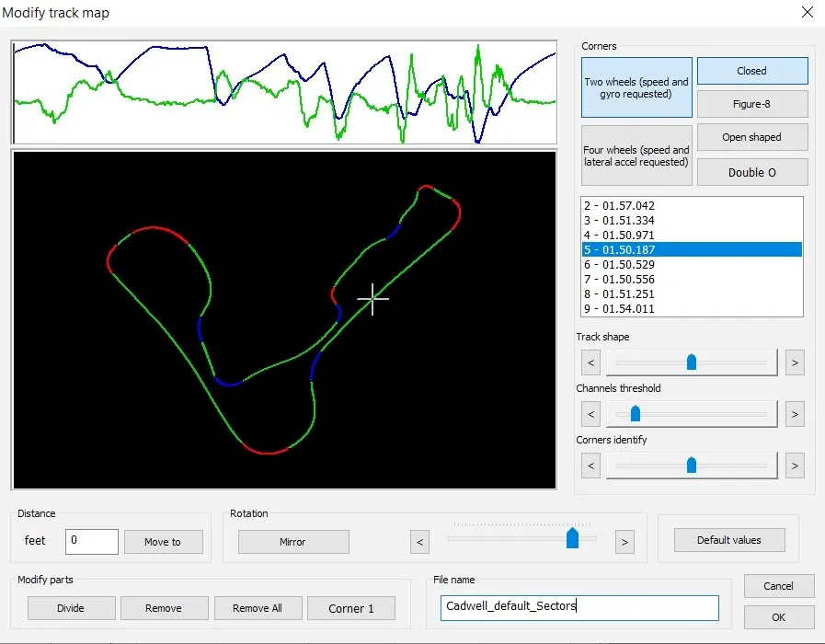The height and width of the screenshot is (644, 825).
Task: Rotate track right with arrow button
Action: pyautogui.click(x=624, y=542)
